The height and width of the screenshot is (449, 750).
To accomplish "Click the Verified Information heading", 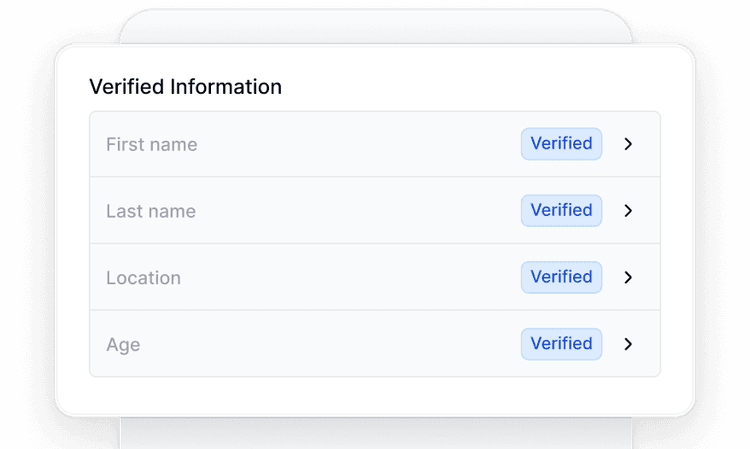I will coord(185,87).
